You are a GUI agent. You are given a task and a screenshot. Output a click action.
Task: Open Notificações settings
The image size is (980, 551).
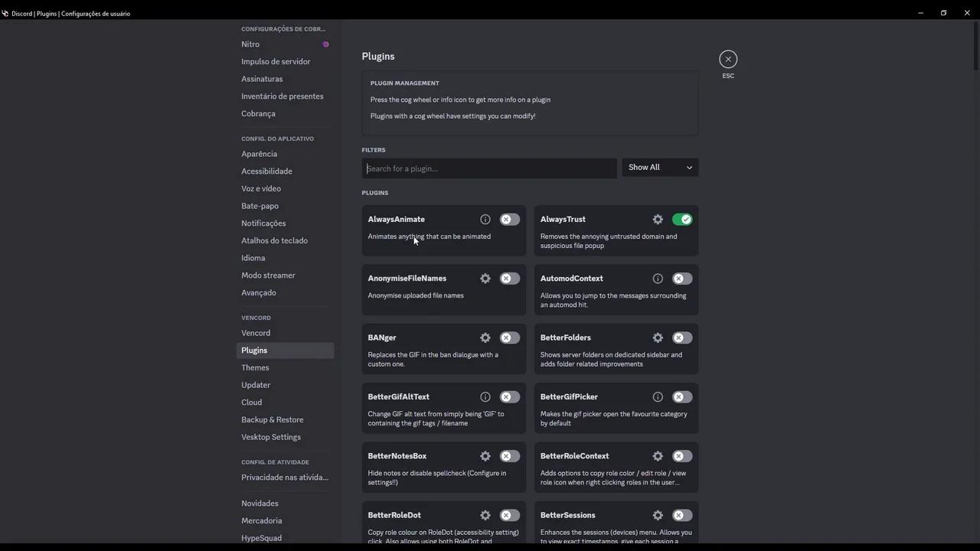[x=286, y=223]
